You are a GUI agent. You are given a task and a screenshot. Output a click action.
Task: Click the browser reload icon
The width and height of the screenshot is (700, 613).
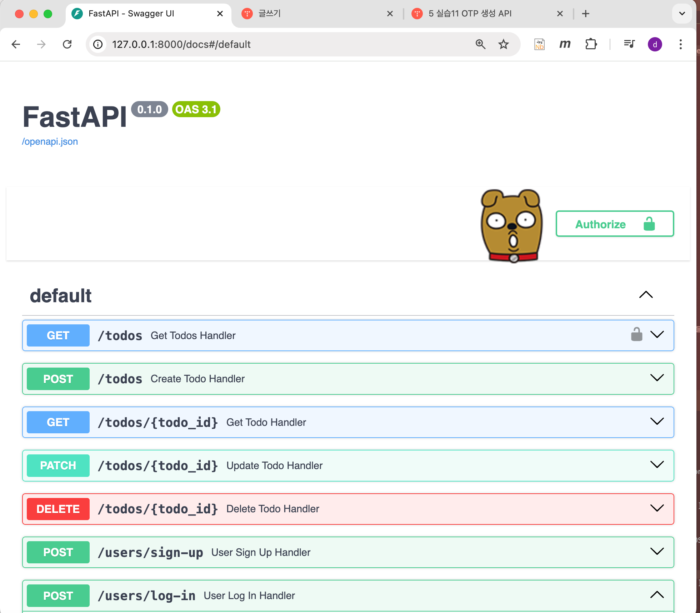(x=67, y=44)
